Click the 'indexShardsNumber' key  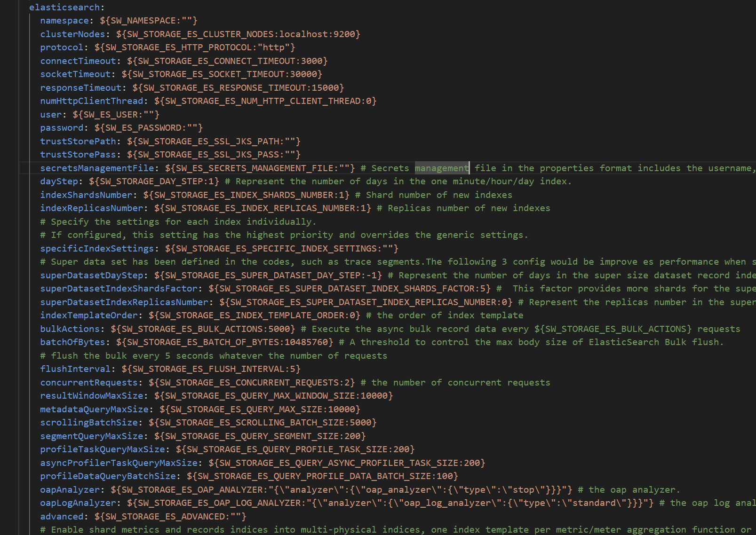[x=86, y=195]
